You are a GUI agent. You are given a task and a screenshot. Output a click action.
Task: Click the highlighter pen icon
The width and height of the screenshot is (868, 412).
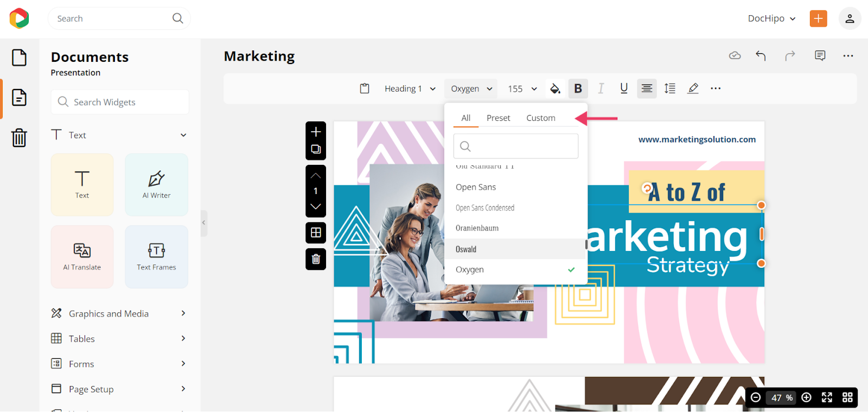[x=693, y=88]
